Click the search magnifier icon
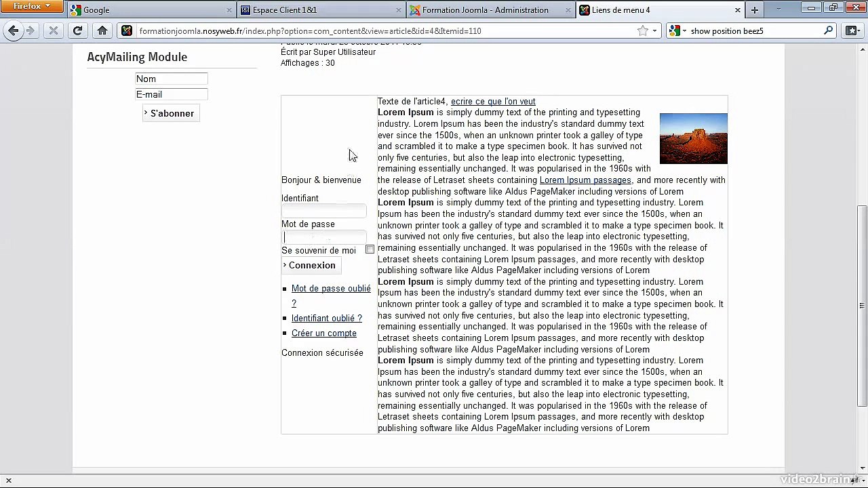This screenshot has width=868, height=488. pyautogui.click(x=829, y=30)
